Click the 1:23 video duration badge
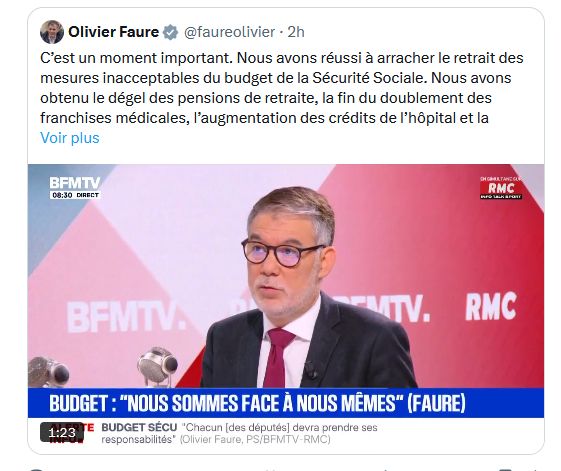This screenshot has width=561, height=471. [x=62, y=433]
